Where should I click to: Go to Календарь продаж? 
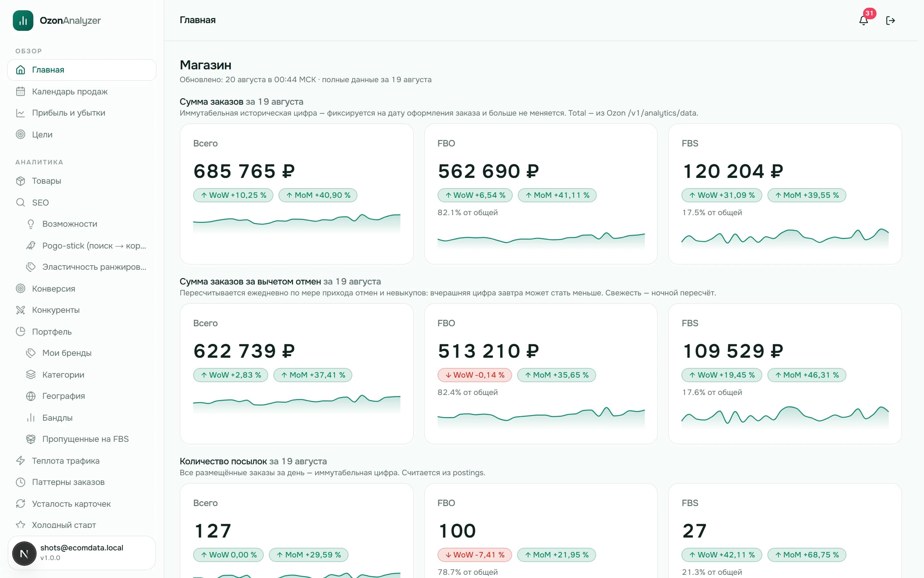pyautogui.click(x=82, y=92)
